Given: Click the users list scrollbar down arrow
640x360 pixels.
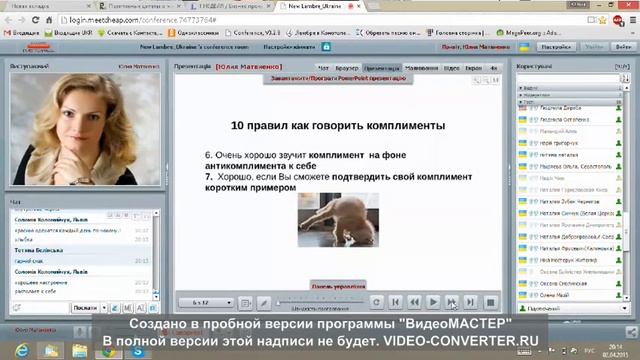Looking at the screenshot, I should (627, 298).
